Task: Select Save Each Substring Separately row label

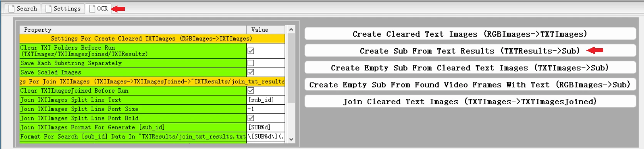Action: pos(133,63)
